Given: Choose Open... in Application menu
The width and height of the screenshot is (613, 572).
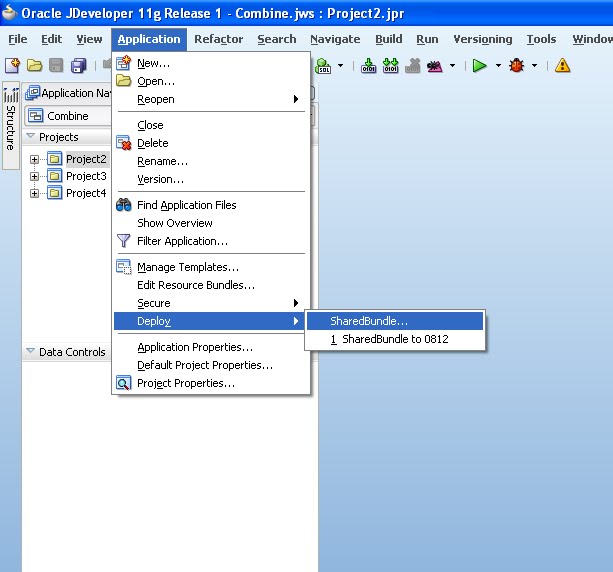Looking at the screenshot, I should (210, 81).
